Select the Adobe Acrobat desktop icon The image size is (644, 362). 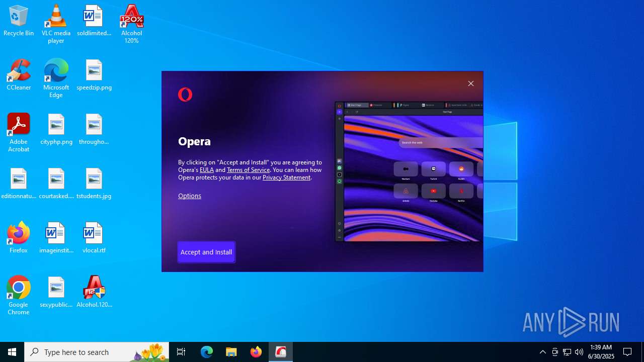coord(19,133)
